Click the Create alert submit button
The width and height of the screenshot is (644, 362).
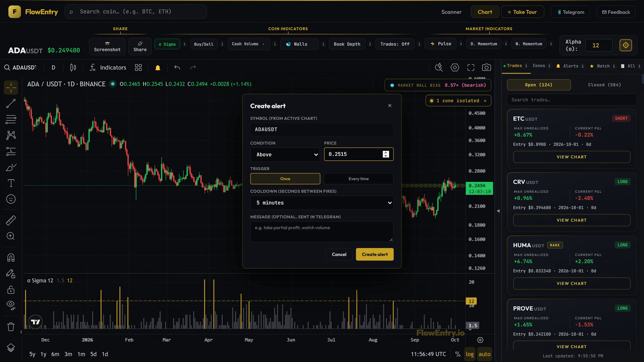[375, 254]
